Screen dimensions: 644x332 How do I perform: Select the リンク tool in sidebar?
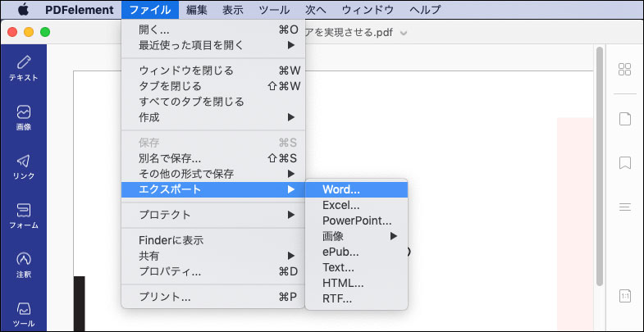click(x=24, y=167)
